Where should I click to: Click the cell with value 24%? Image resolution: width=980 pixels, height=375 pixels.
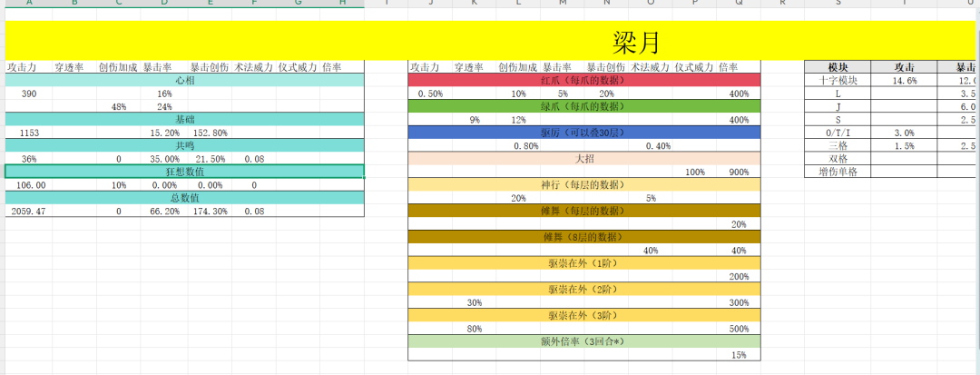164,106
